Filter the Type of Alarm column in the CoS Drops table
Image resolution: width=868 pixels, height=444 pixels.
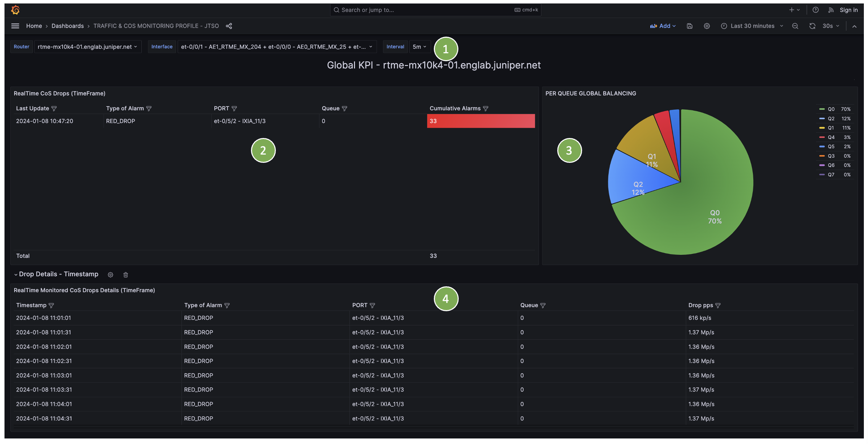[149, 109]
